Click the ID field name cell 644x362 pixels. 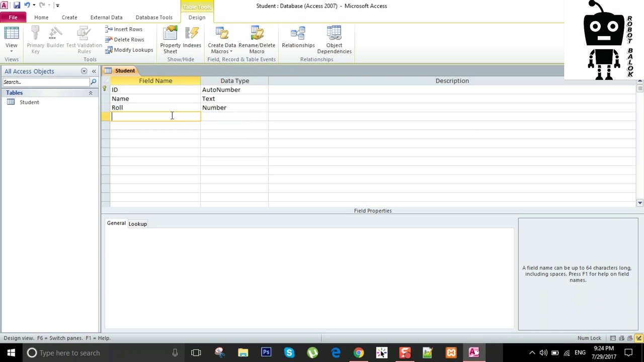(x=155, y=89)
